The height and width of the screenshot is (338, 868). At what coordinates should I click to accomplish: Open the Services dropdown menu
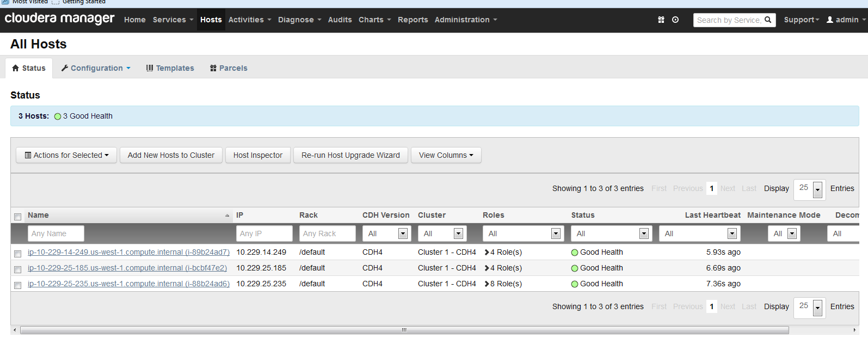point(173,20)
